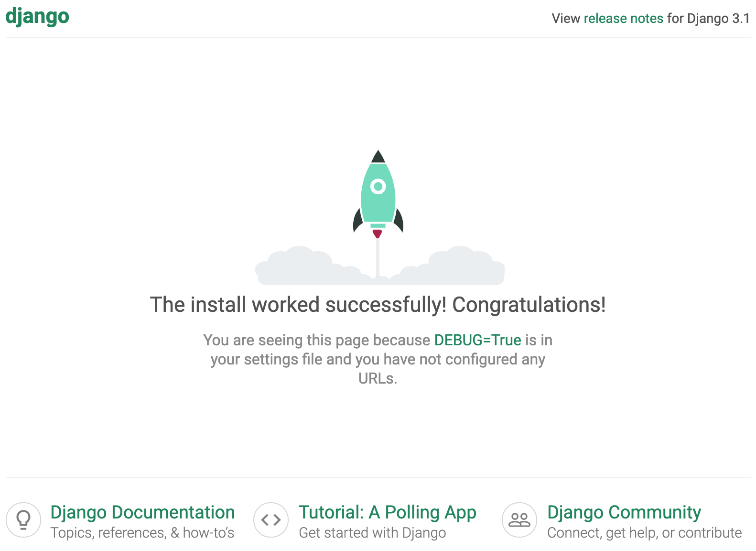Click the rocket's circular window

point(378,186)
